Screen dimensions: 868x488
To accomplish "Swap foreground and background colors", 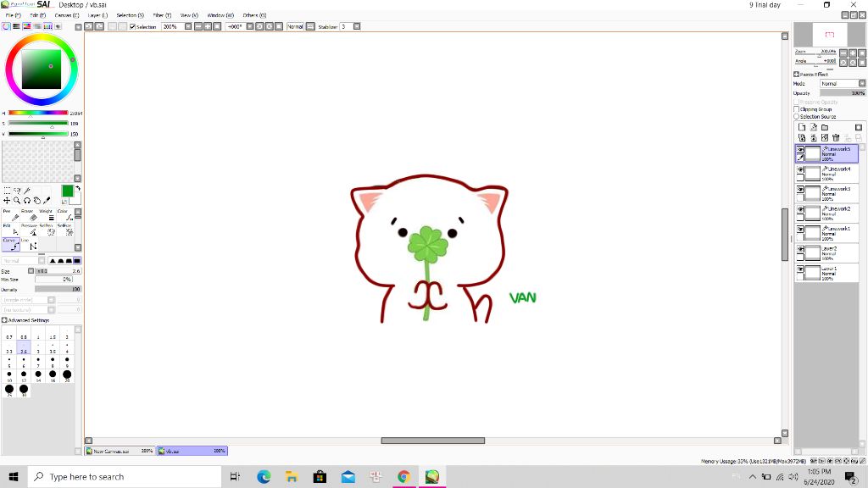I will [x=77, y=189].
